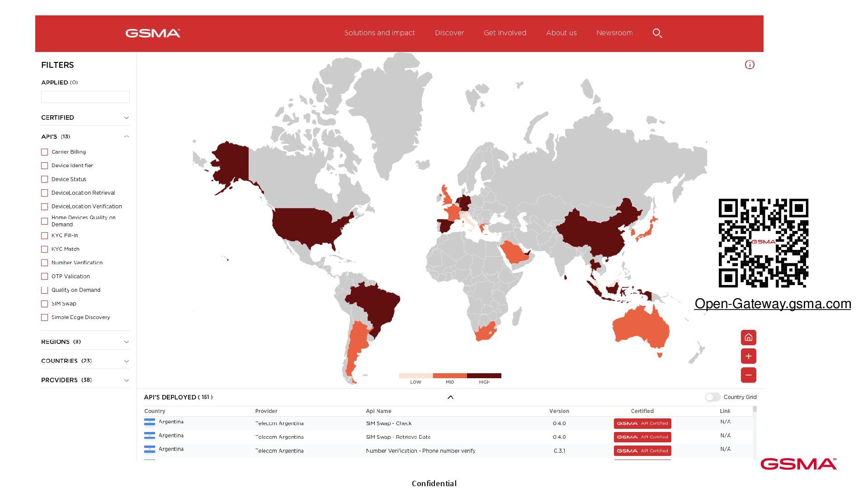Tick the SIM Swap checkbox

(x=45, y=304)
